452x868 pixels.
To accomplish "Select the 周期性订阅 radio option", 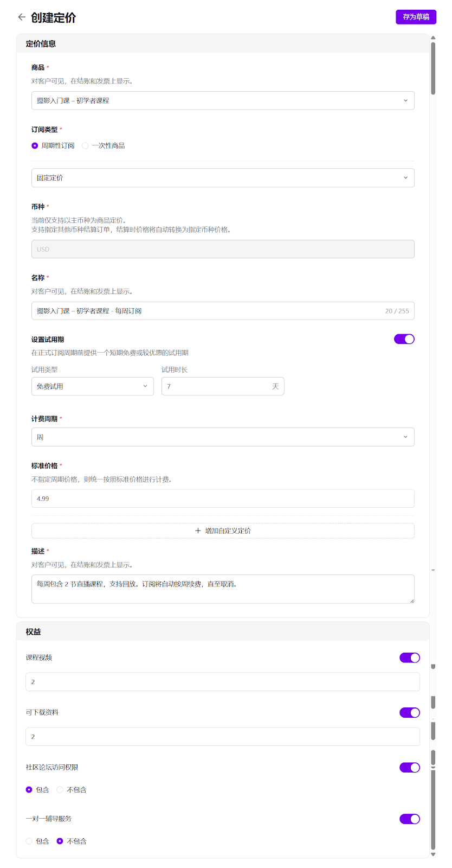I will click(35, 145).
